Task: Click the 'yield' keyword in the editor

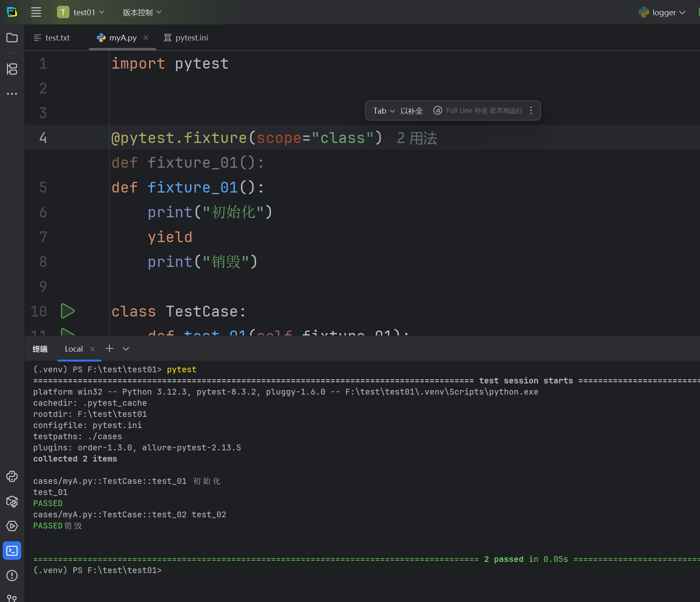Action: tap(170, 237)
